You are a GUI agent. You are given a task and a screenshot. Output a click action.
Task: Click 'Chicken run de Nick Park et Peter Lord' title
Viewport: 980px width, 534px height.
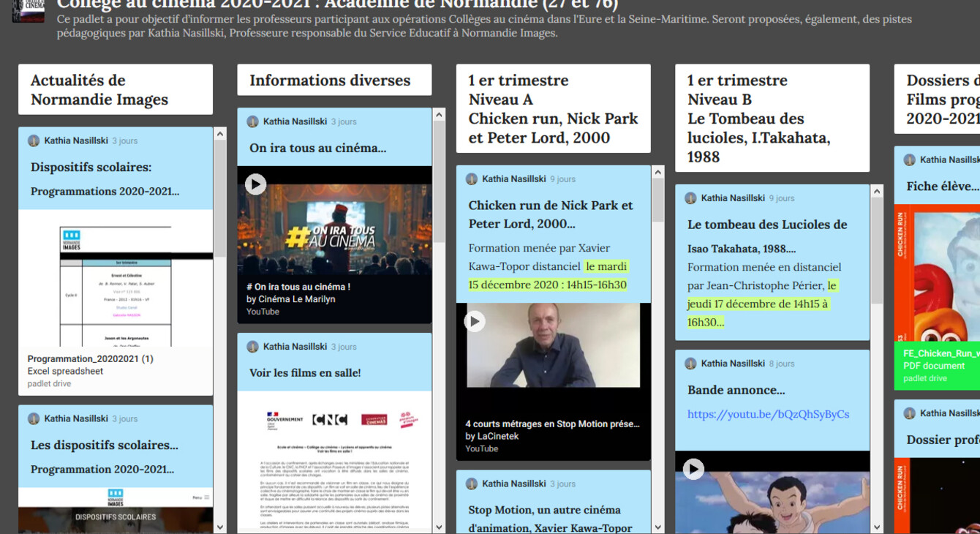[x=551, y=214]
